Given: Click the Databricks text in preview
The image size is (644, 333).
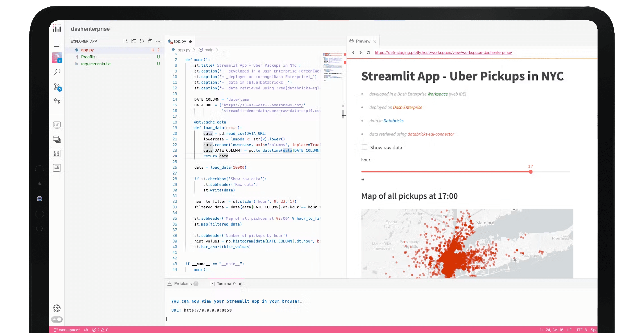Looking at the screenshot, I should click(x=393, y=121).
